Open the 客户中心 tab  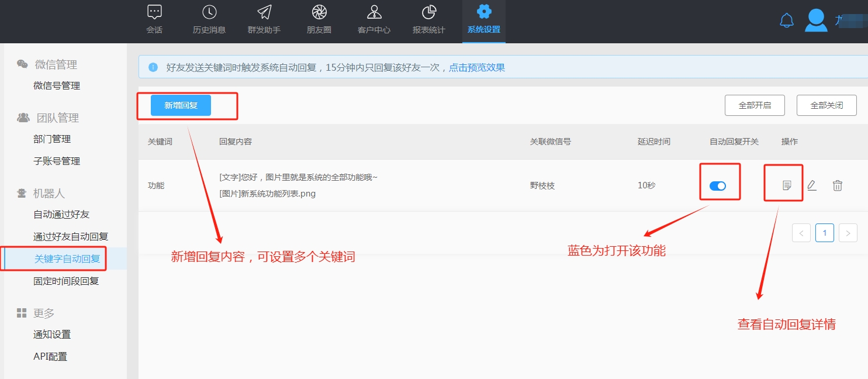(x=374, y=20)
